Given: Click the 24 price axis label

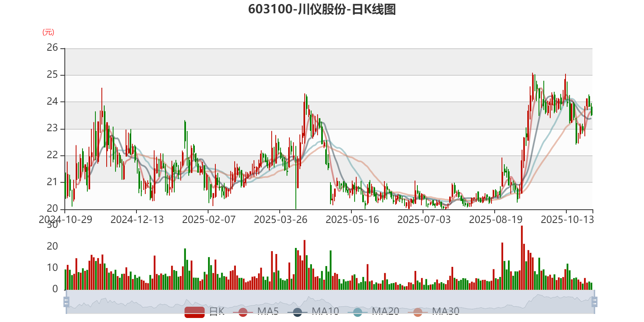Looking at the screenshot, I should [x=52, y=101].
